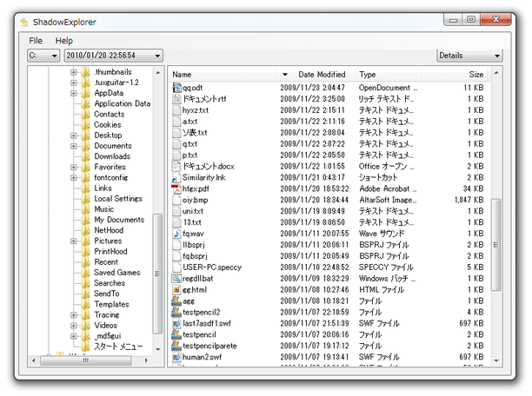532x396 pixels.
Task: Select the Application Data folder icon
Action: point(86,103)
